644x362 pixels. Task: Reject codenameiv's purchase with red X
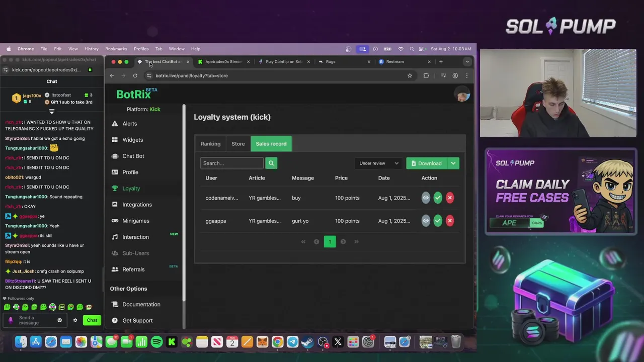click(450, 198)
